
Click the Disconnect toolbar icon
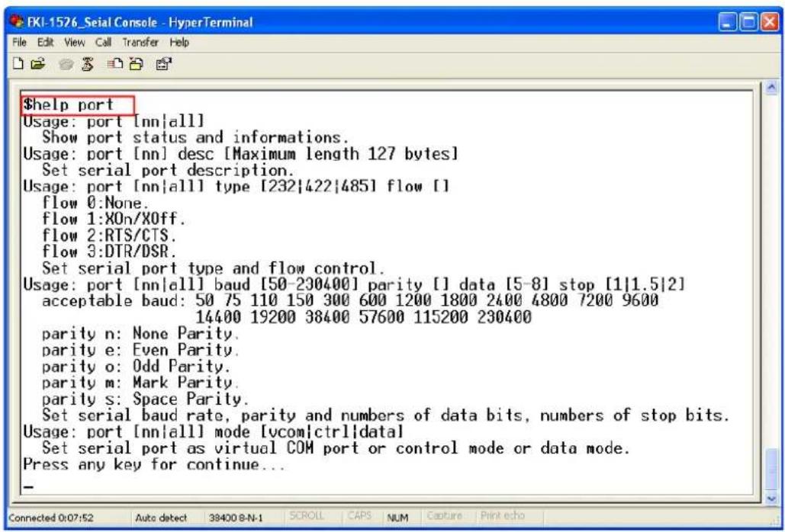(88, 64)
